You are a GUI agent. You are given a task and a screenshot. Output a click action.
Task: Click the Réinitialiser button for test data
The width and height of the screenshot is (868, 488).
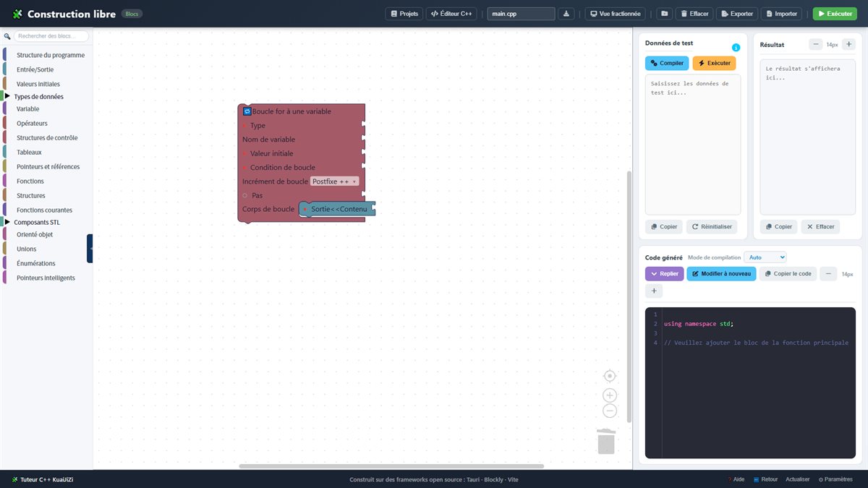pyautogui.click(x=712, y=227)
